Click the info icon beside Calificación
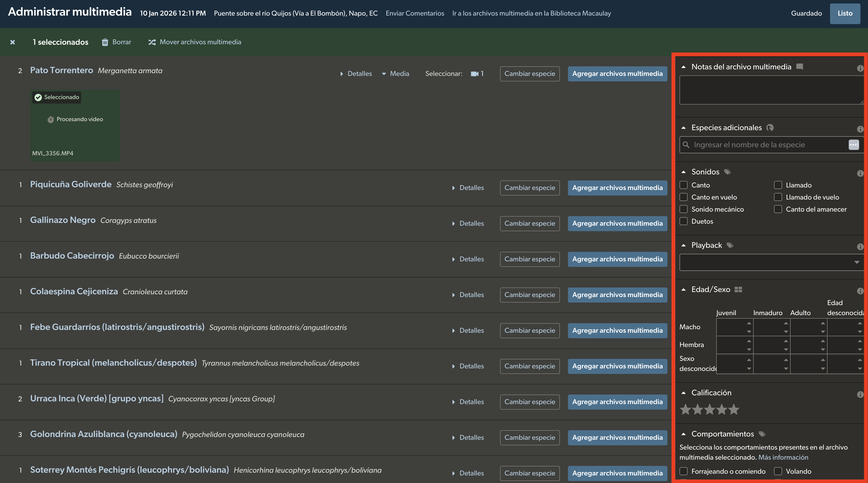This screenshot has height=483, width=868. [860, 394]
